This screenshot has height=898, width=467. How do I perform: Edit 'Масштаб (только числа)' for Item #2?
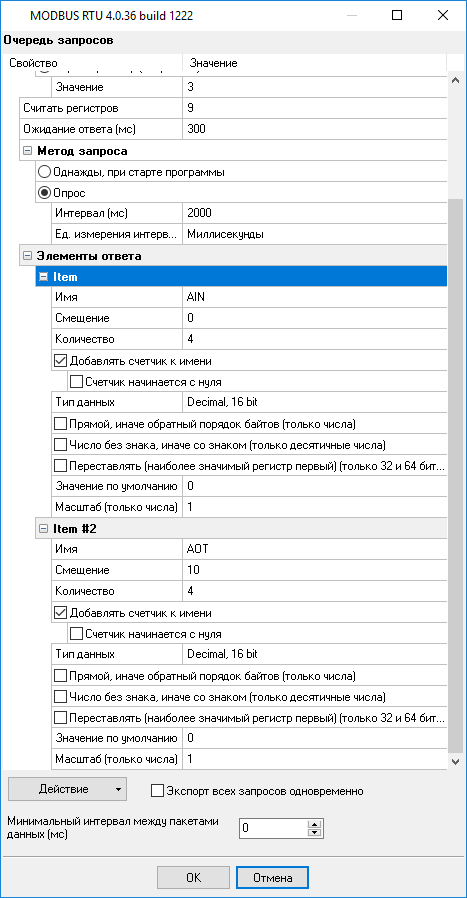[314, 759]
